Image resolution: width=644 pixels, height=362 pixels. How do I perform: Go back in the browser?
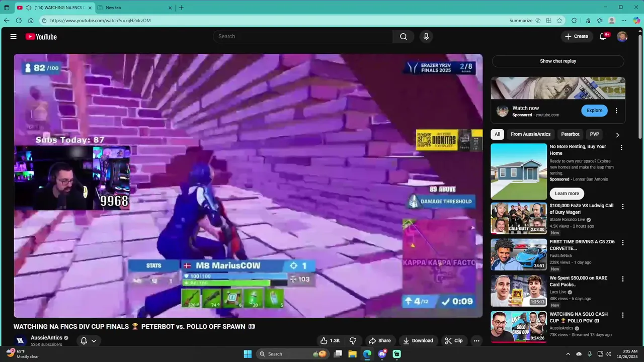pyautogui.click(x=7, y=21)
